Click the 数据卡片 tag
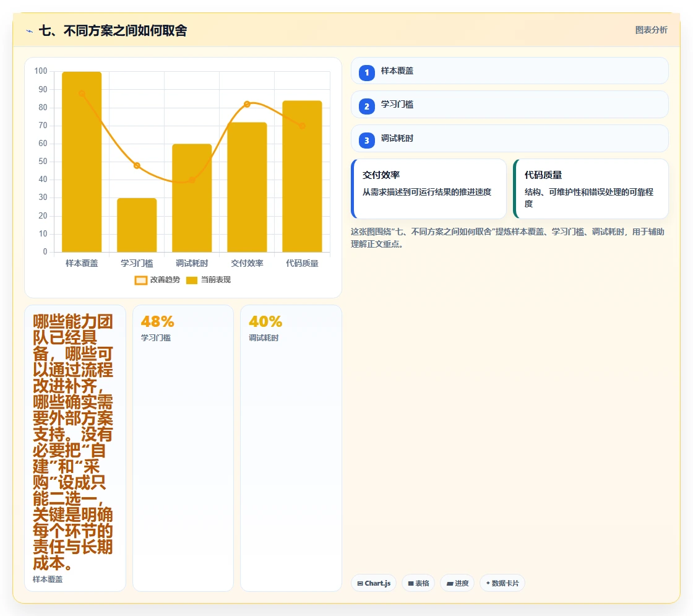The height and width of the screenshot is (616, 693). tap(502, 583)
